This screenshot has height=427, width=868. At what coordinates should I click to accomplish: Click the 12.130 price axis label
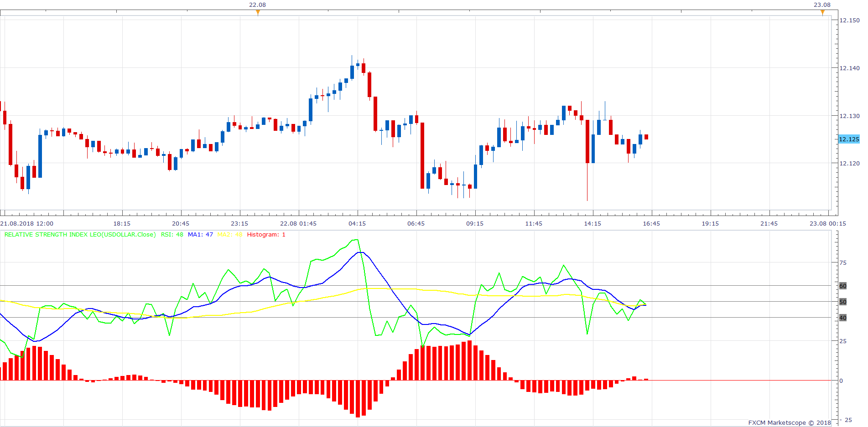[x=849, y=116]
